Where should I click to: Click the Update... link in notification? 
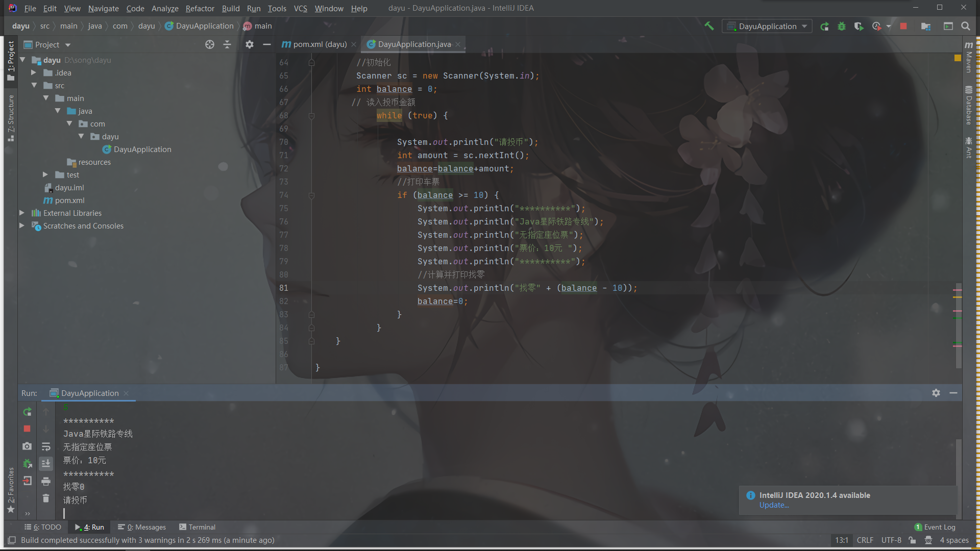point(774,505)
